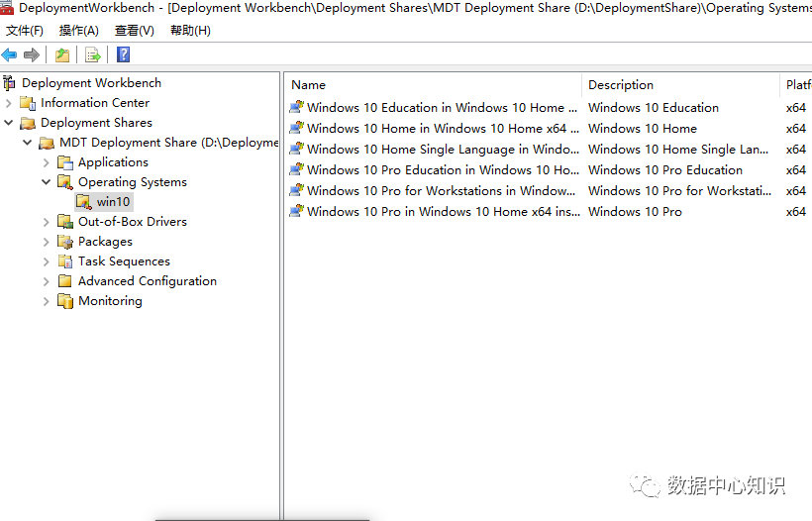Select the 'Windows 10 Pro Education' description cell

(x=665, y=169)
